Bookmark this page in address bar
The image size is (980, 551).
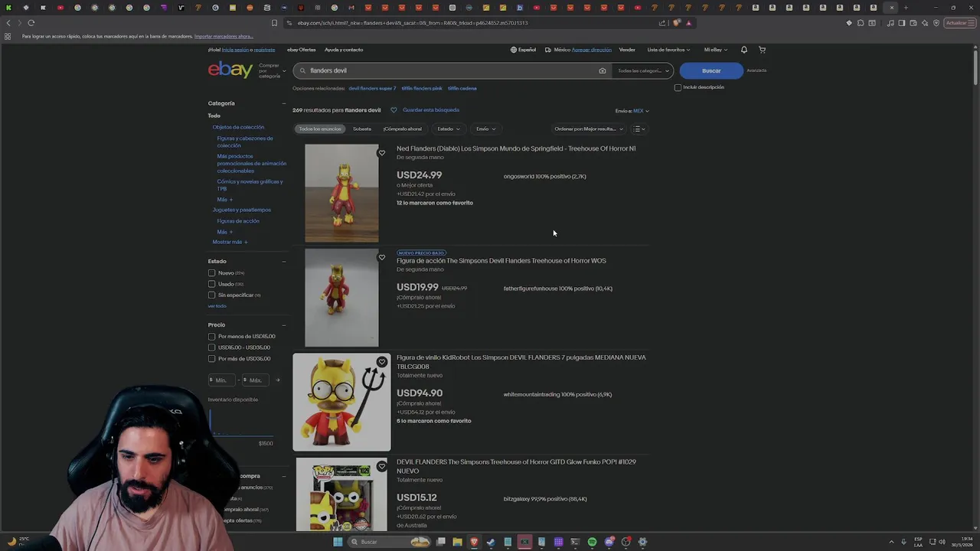(274, 23)
